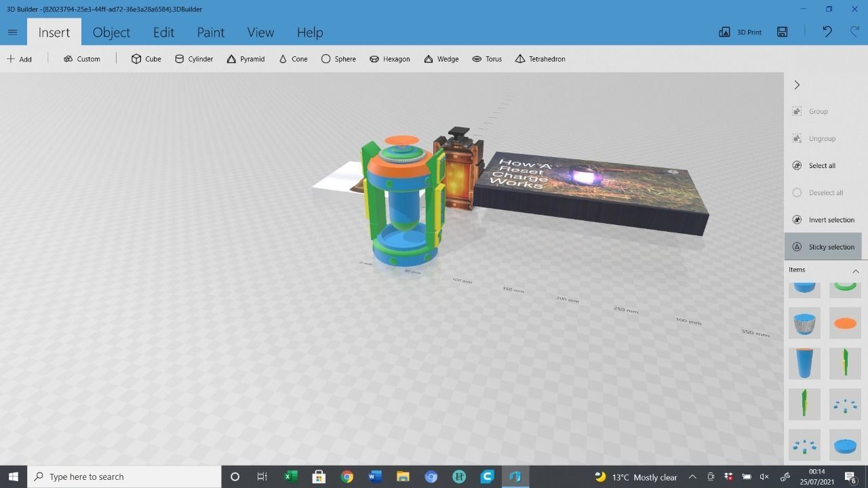
Task: Open Excel from the taskbar
Action: 291,476
